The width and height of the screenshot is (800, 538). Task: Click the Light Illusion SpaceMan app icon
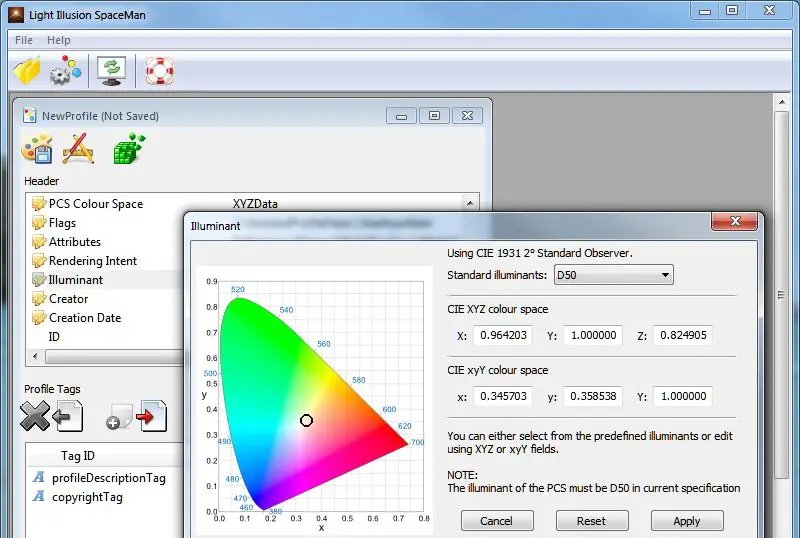[16, 14]
